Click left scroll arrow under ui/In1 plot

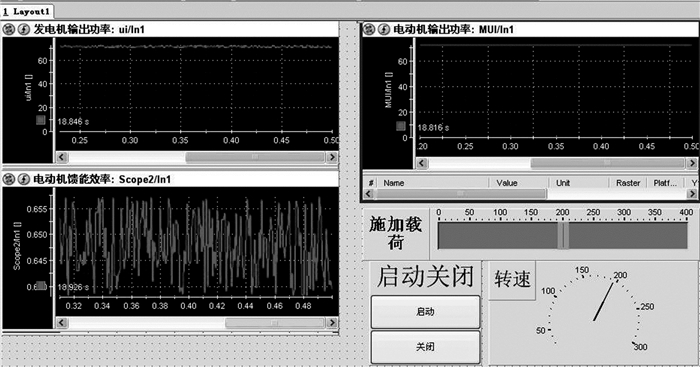point(62,157)
